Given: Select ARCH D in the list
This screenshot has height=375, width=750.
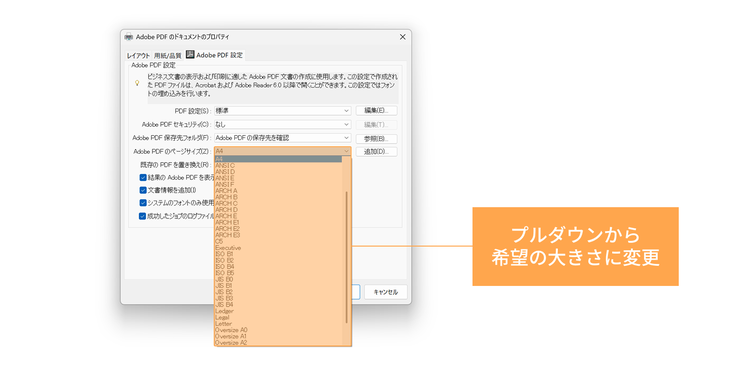Looking at the screenshot, I should click(278, 210).
